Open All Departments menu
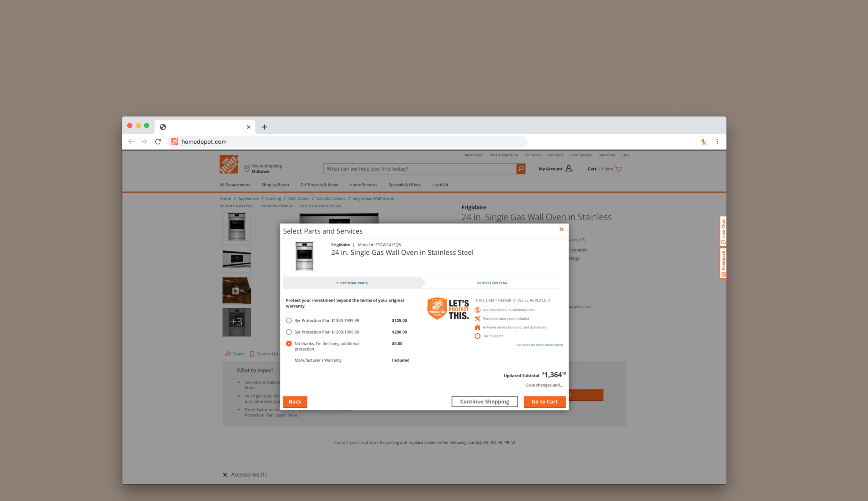Screen dimensions: 868x501 235,185
